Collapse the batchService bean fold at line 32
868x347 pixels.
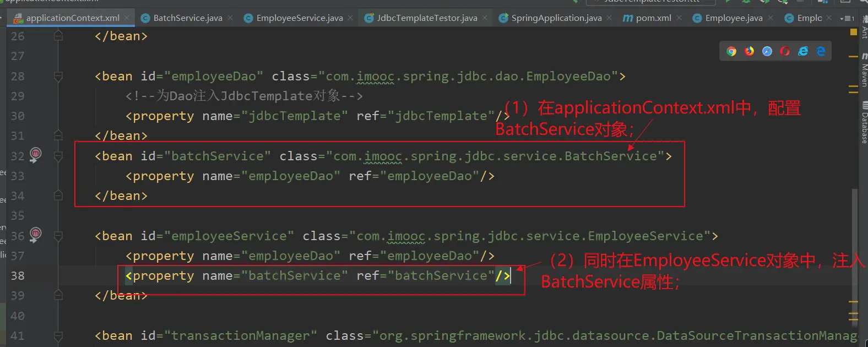tap(58, 156)
